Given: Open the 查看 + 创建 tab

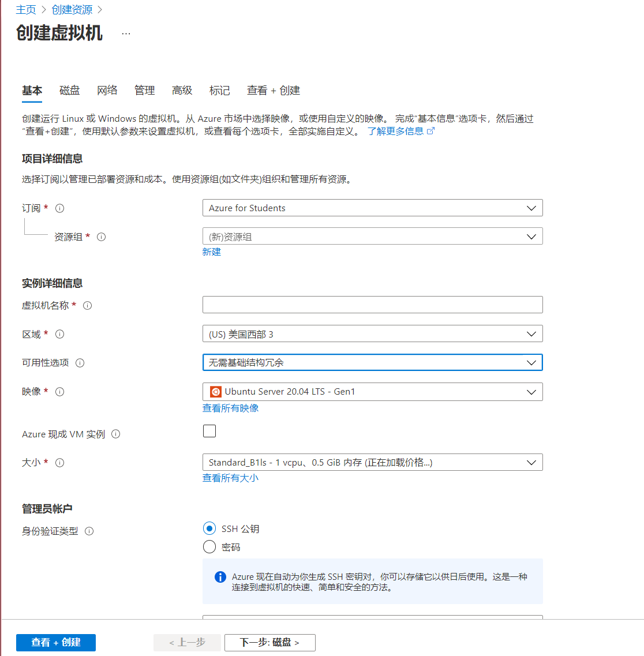Looking at the screenshot, I should click(x=274, y=91).
